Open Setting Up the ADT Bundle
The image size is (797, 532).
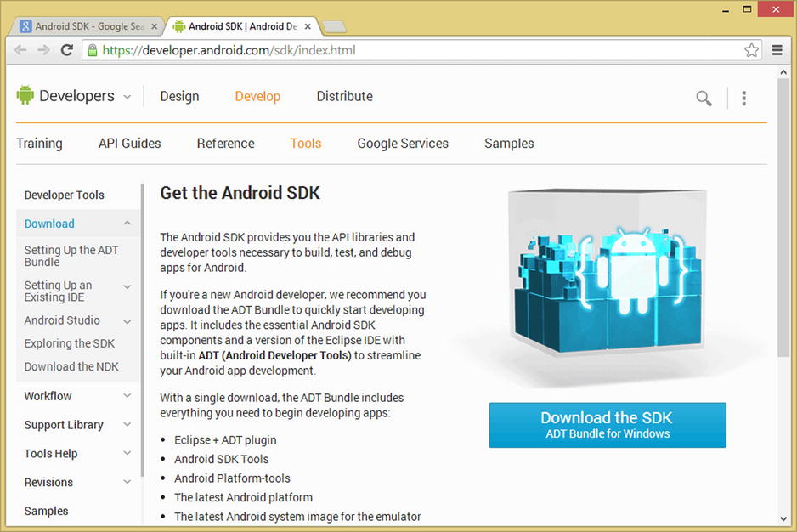click(x=71, y=256)
